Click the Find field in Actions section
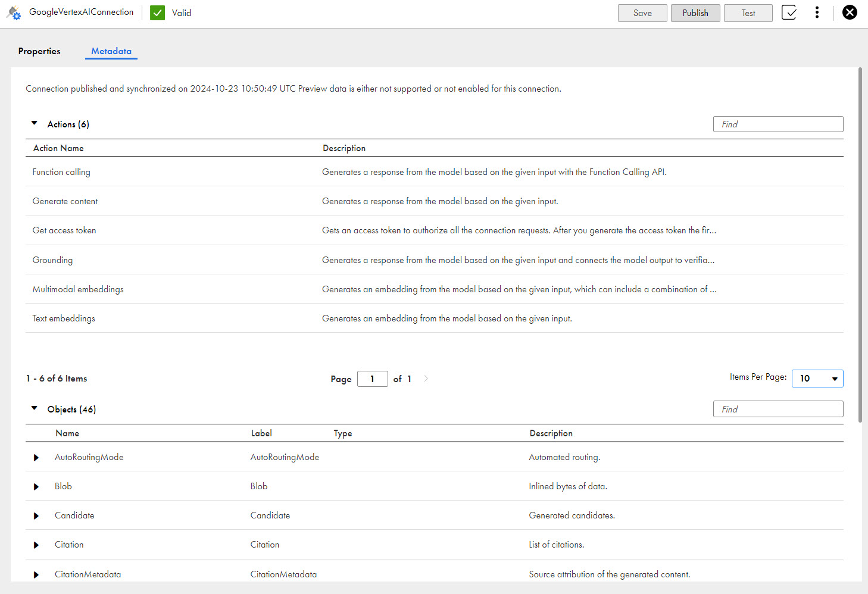 pos(778,124)
